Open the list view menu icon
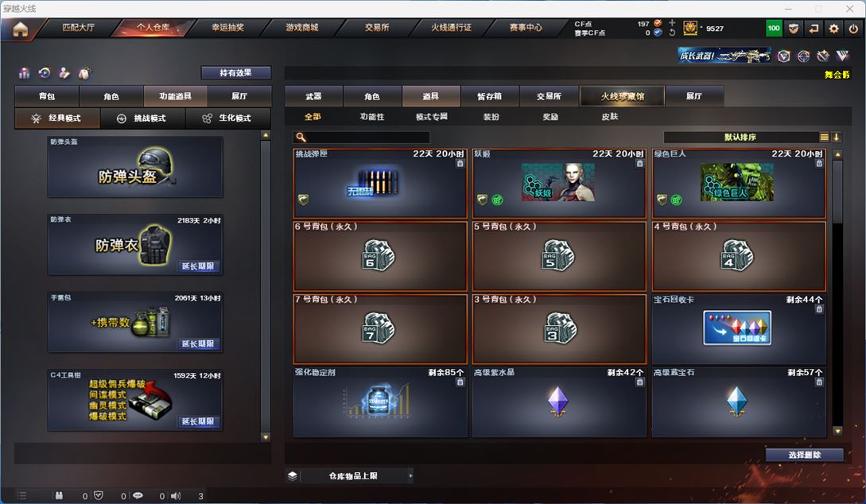This screenshot has width=866, height=504. 824,137
